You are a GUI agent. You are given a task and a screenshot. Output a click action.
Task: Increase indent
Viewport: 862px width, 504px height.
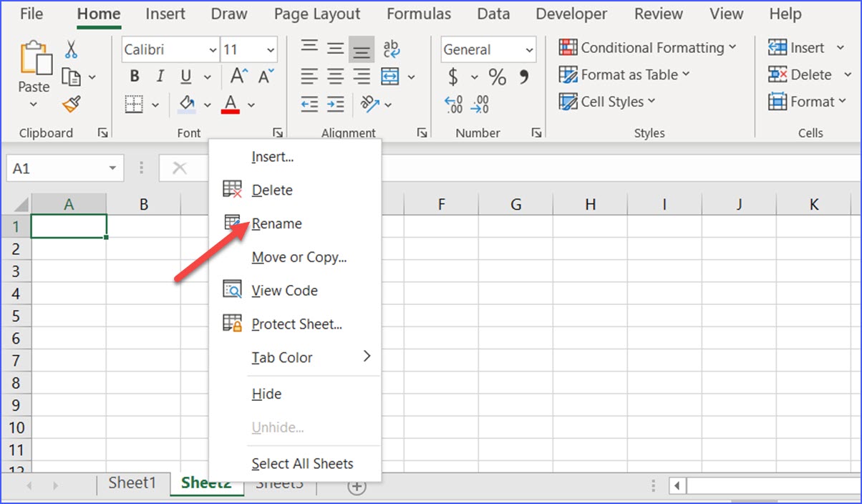click(336, 105)
